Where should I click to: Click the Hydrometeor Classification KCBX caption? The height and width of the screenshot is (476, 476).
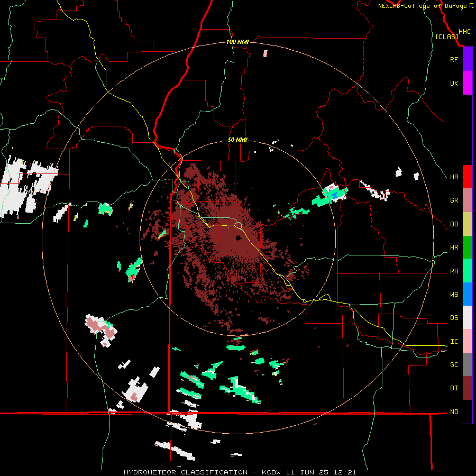[x=240, y=472]
